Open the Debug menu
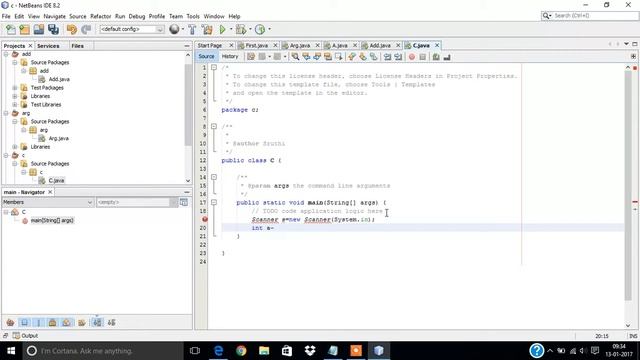640x360 pixels. click(x=137, y=16)
